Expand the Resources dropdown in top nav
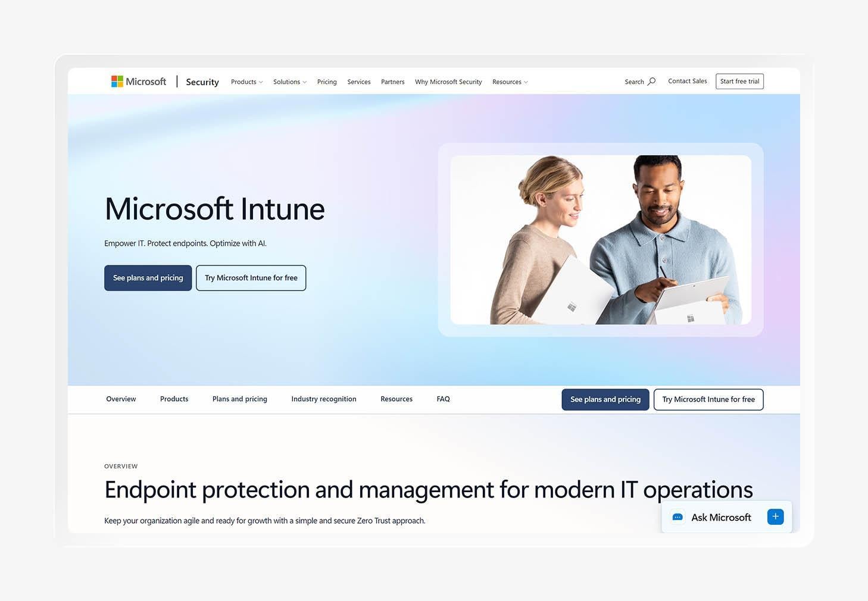This screenshot has width=868, height=601. (510, 82)
